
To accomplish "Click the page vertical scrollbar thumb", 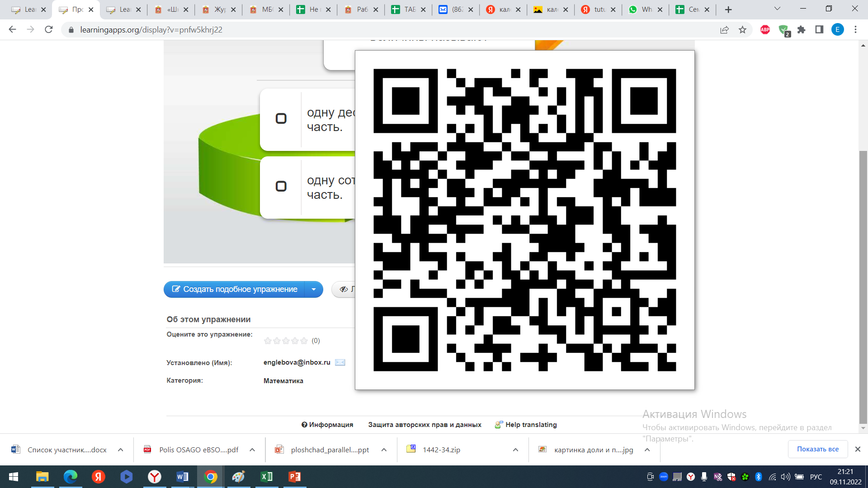I will (x=863, y=286).
